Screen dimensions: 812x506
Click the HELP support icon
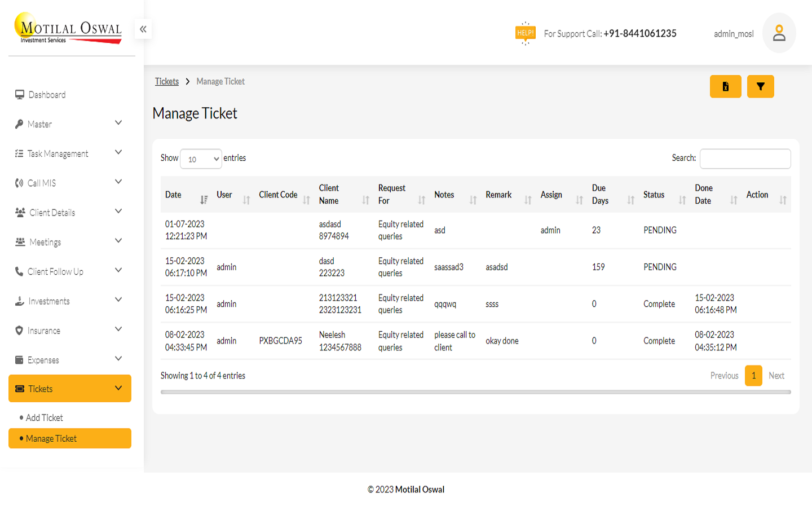(525, 33)
